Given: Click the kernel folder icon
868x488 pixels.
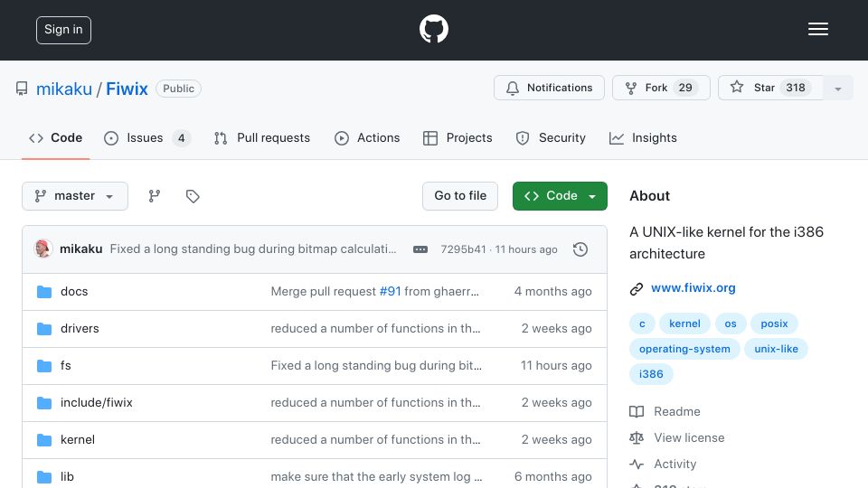Looking at the screenshot, I should (44, 440).
